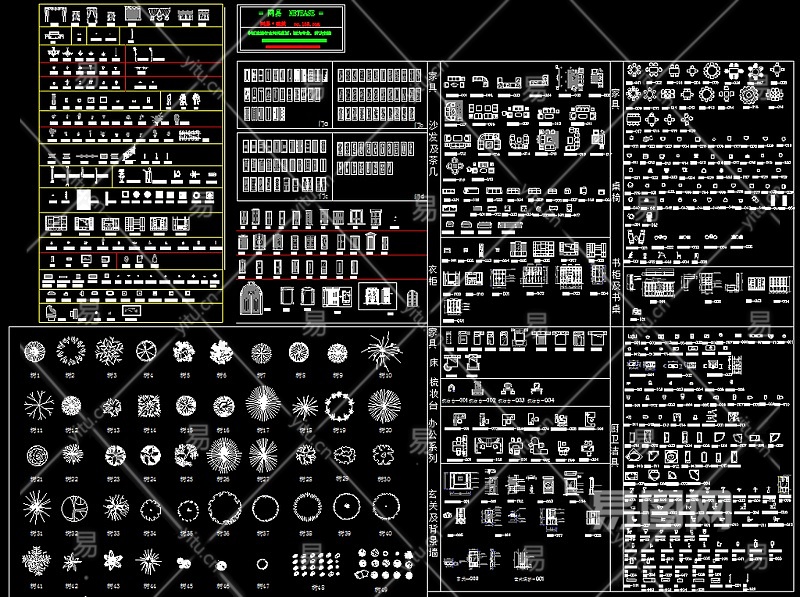Click the 梳妆台 category label
Viewport: 800px width, 597px height.
click(433, 395)
